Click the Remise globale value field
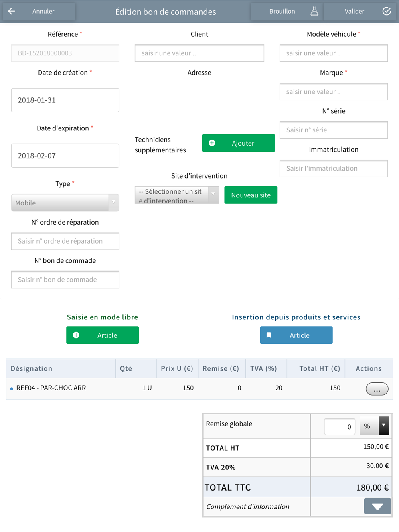Image resolution: width=399 pixels, height=532 pixels. (x=340, y=426)
